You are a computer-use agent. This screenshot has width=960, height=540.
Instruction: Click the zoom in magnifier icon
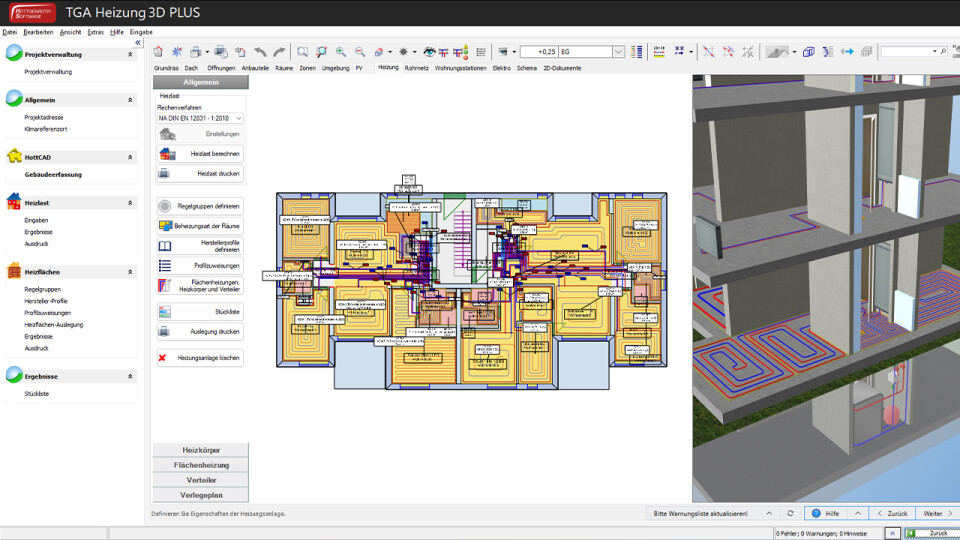[x=341, y=51]
